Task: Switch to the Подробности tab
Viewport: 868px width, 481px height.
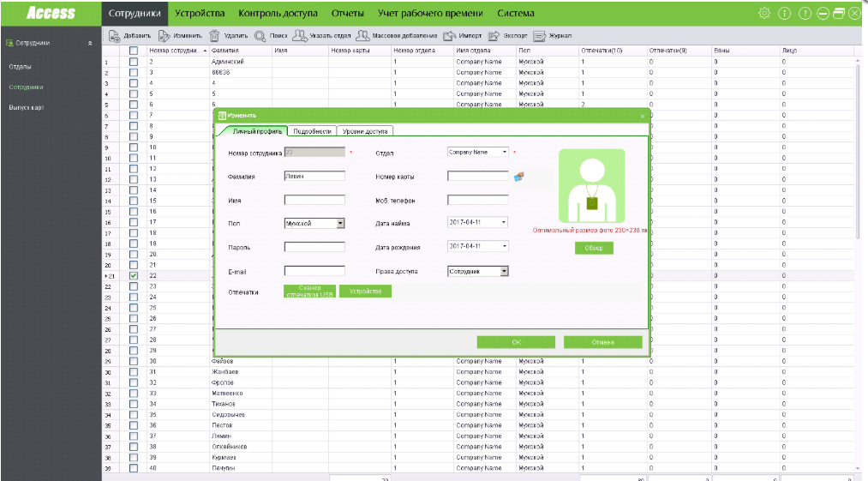Action: tap(312, 131)
